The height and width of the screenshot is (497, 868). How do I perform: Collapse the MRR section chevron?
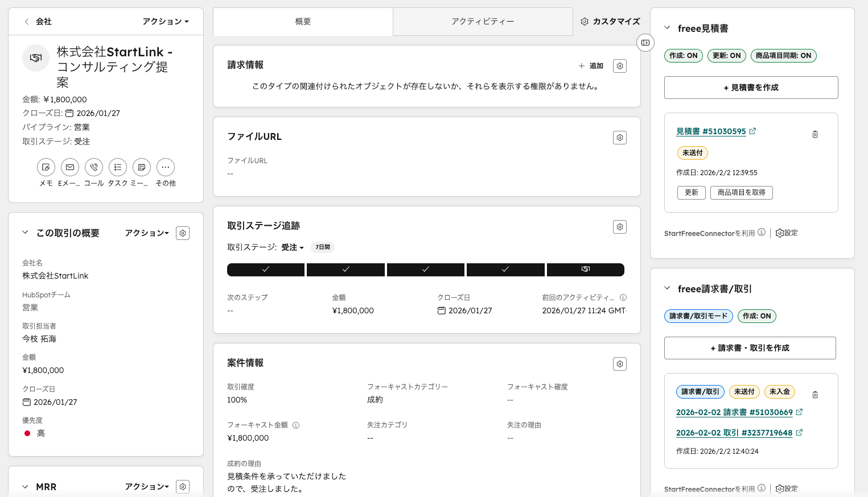tap(25, 487)
